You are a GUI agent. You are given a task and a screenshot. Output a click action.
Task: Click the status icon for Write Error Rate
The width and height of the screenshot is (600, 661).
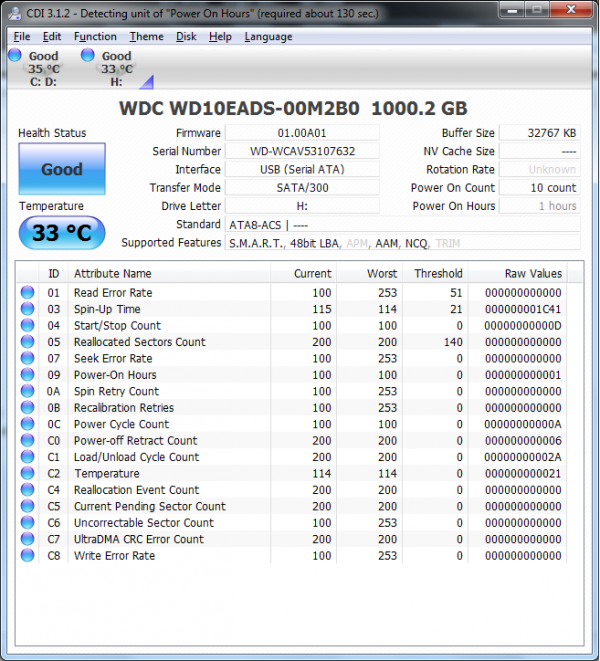click(x=27, y=556)
